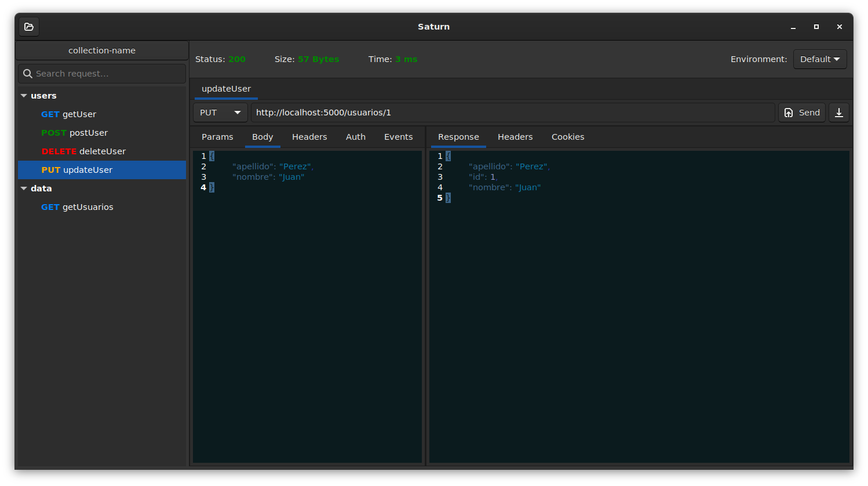Click the Size 57 Bytes value
The width and height of the screenshot is (868, 486).
[x=319, y=59]
